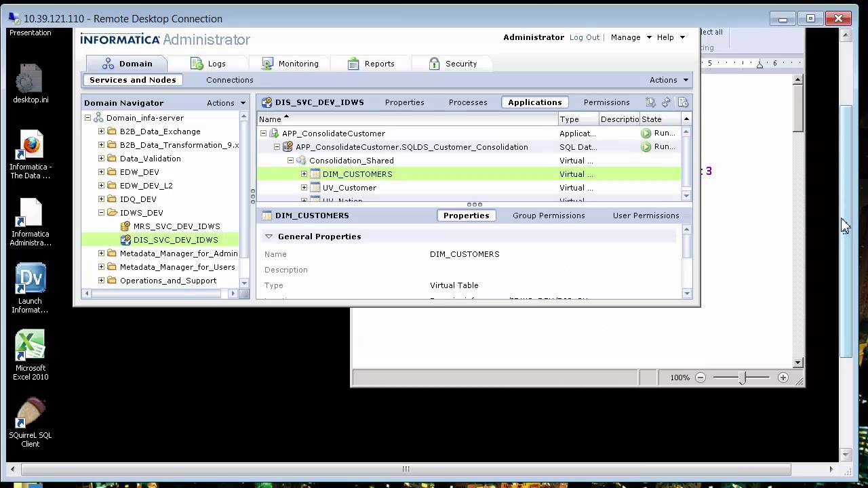Screen dimensions: 868x488
Task: Open the top-right Actions dropdown
Action: point(669,80)
